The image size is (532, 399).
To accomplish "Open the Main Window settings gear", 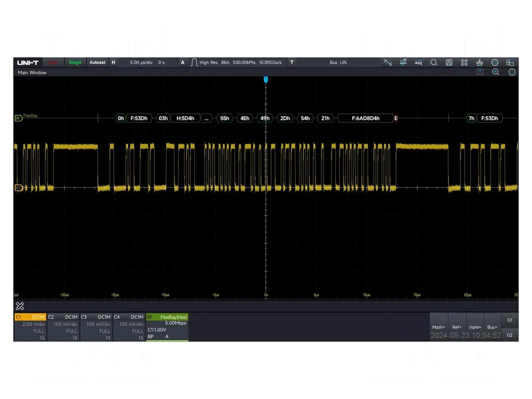I will pos(512,72).
